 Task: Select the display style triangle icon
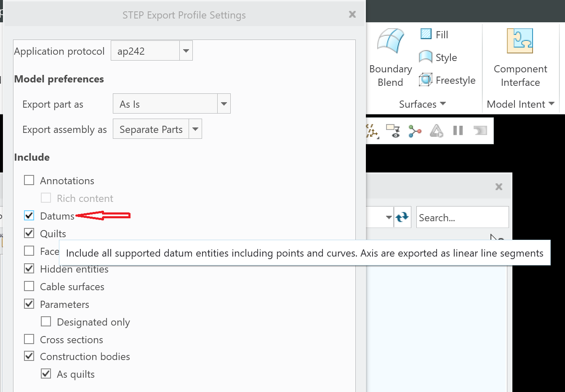(x=436, y=130)
